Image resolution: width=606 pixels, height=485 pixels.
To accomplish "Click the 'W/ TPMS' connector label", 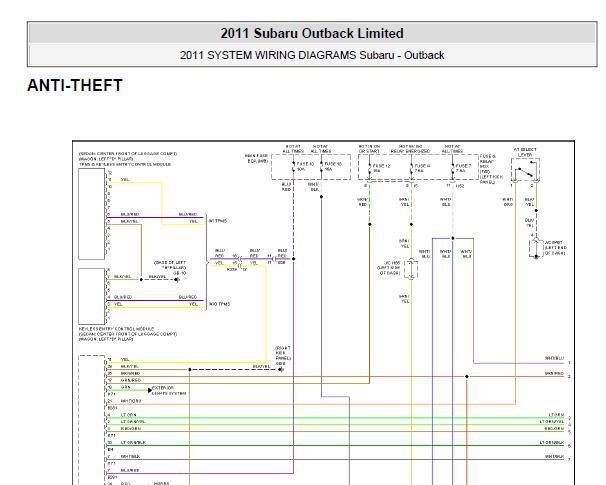I will tap(218, 221).
